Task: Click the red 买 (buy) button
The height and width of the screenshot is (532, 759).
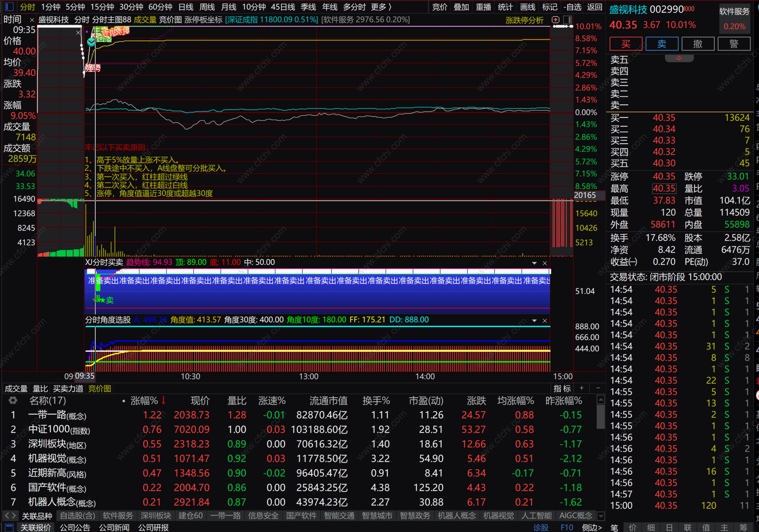Action: point(626,44)
